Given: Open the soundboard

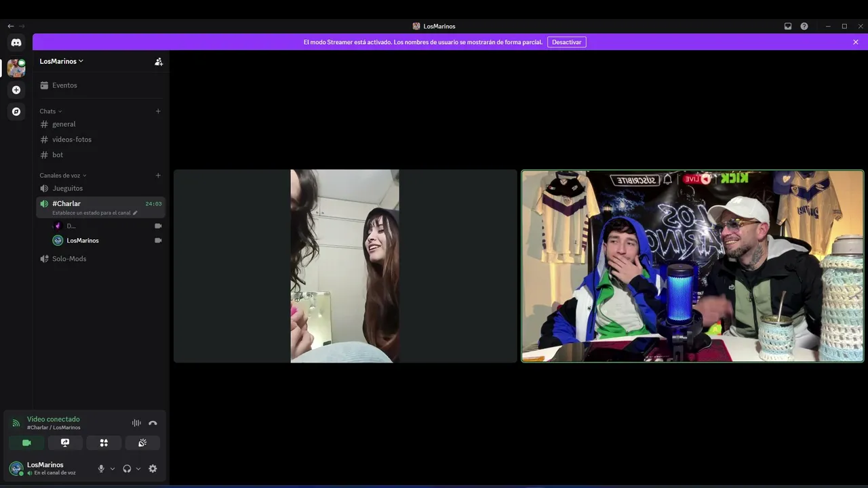Looking at the screenshot, I should [x=142, y=443].
